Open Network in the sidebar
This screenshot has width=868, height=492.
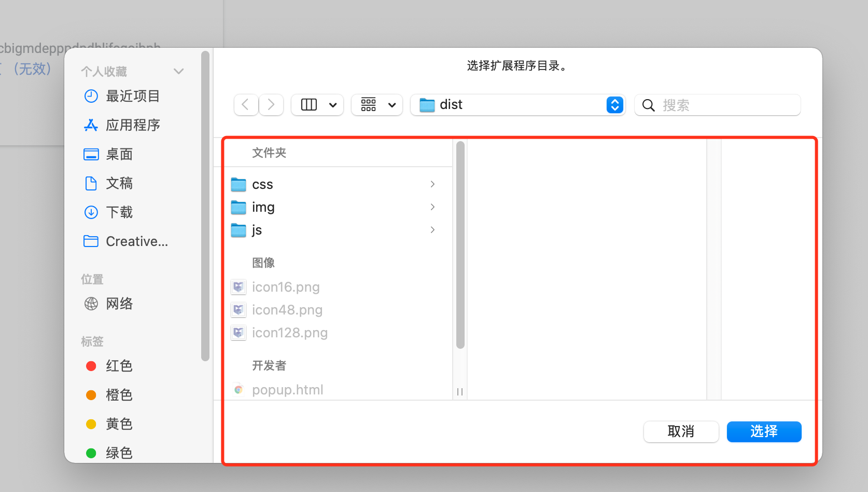[x=119, y=304]
